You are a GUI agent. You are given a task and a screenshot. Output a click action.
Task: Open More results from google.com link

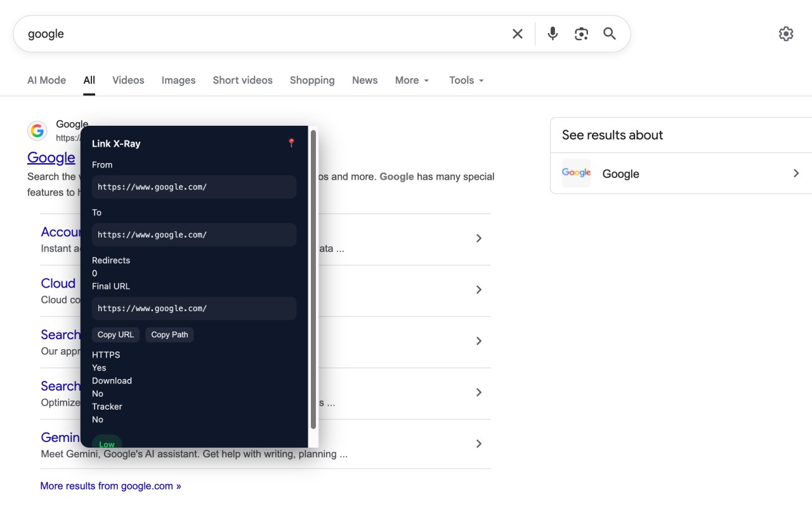[x=110, y=486]
